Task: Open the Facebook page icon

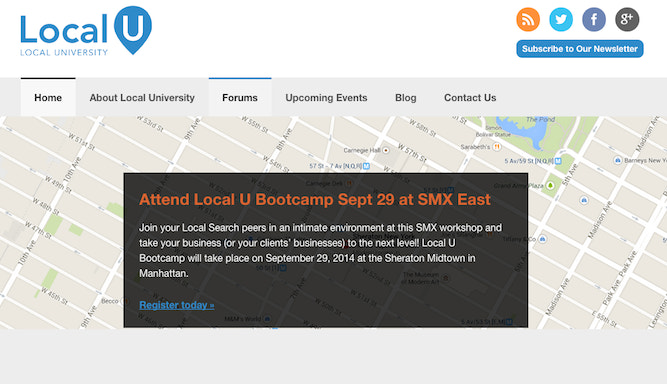Action: coord(594,20)
